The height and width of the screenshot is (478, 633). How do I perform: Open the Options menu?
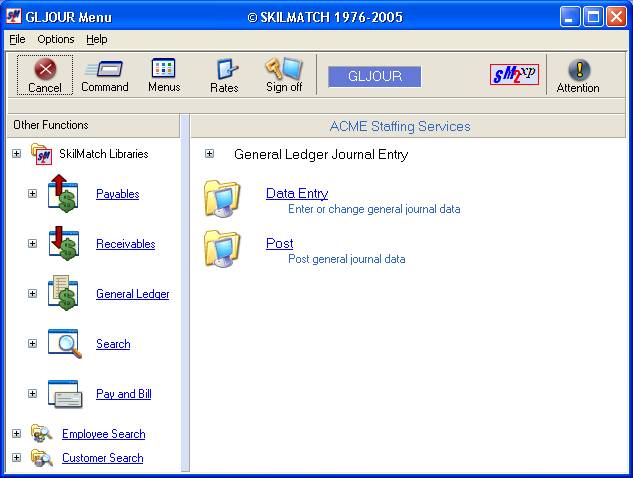coord(56,39)
